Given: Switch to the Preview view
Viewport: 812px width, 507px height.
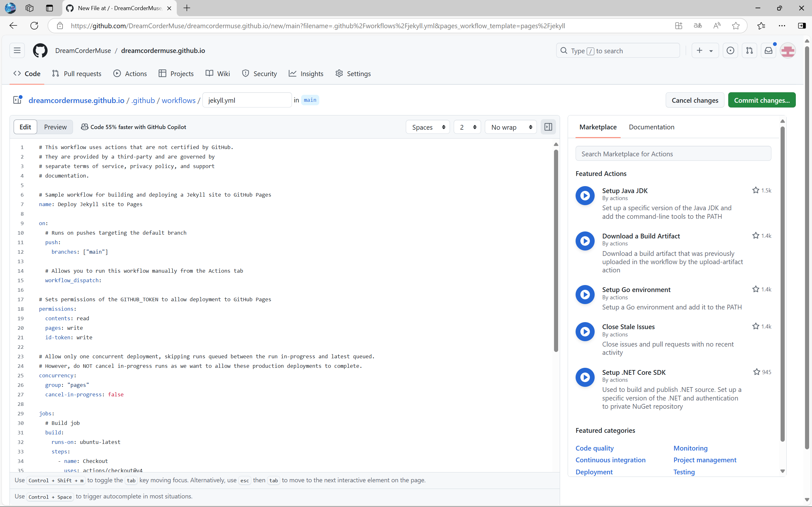Looking at the screenshot, I should coord(55,127).
